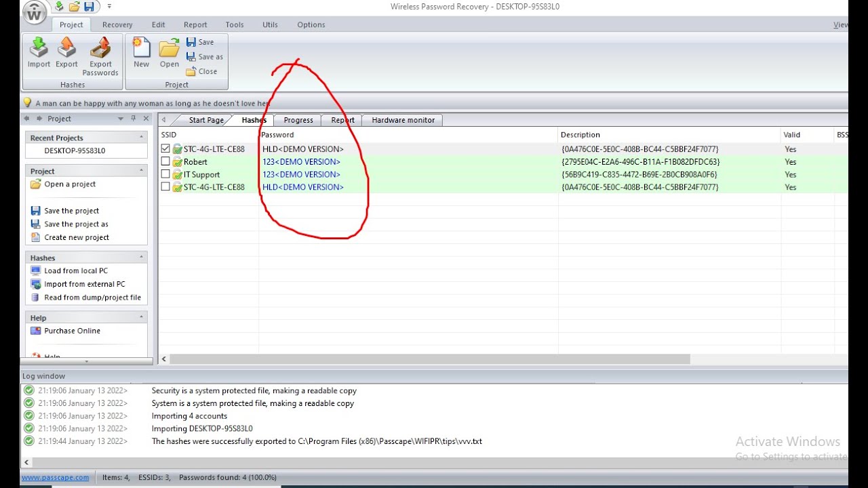Click the Close project ribbon button
The width and height of the screenshot is (868, 488).
[x=202, y=71]
